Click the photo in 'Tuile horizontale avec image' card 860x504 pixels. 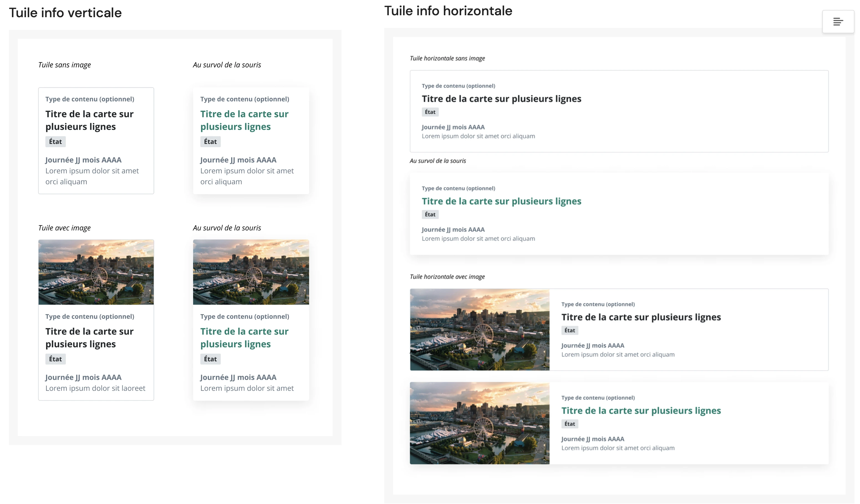coord(479,330)
